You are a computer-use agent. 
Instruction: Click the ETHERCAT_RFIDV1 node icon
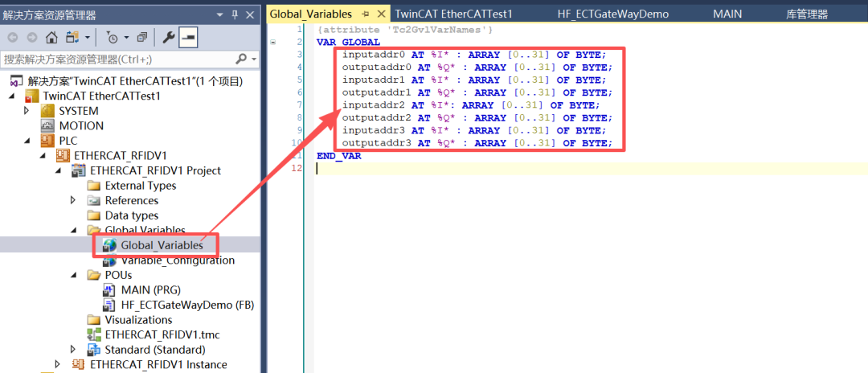(x=63, y=155)
